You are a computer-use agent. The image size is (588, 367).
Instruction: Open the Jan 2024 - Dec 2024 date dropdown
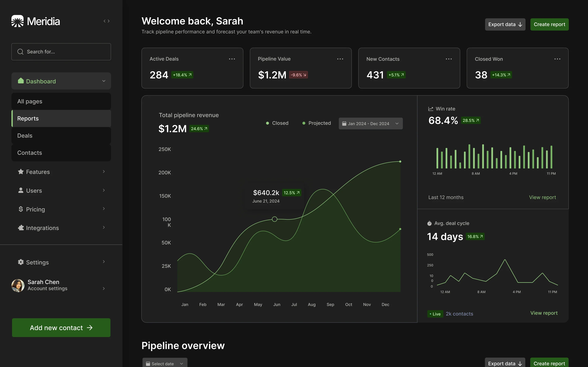pos(371,124)
